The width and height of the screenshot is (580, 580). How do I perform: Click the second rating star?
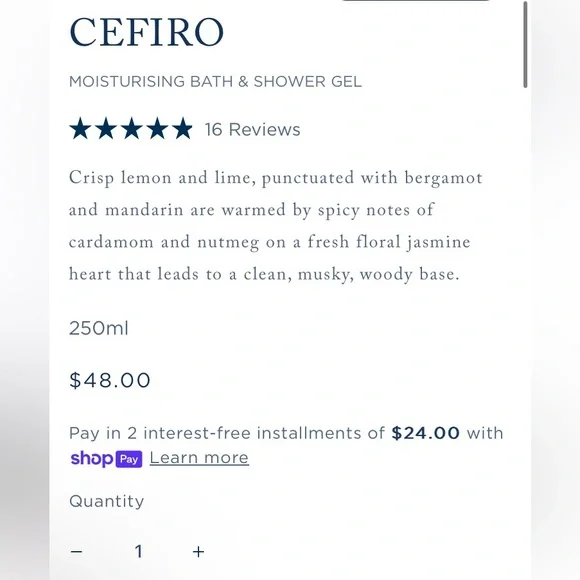[x=106, y=128]
